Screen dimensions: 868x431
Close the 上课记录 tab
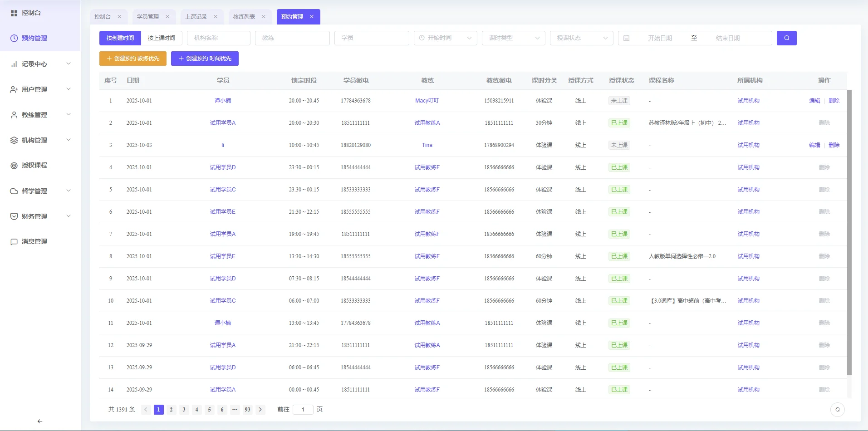(216, 17)
